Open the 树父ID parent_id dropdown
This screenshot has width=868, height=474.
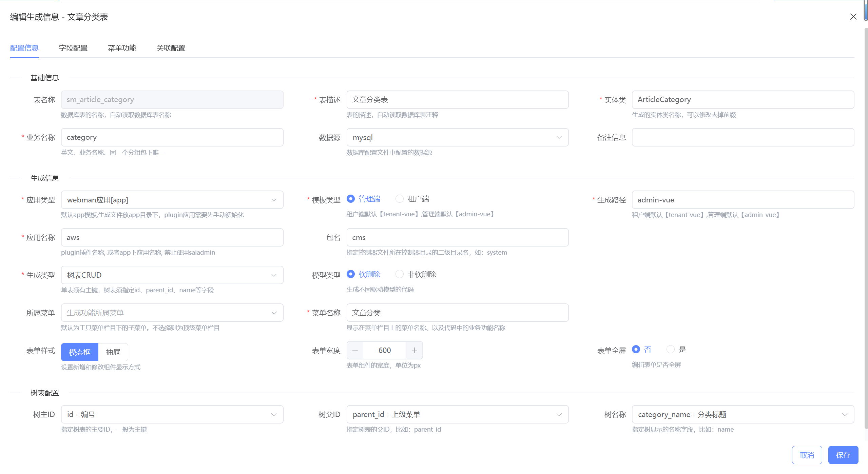tap(457, 414)
